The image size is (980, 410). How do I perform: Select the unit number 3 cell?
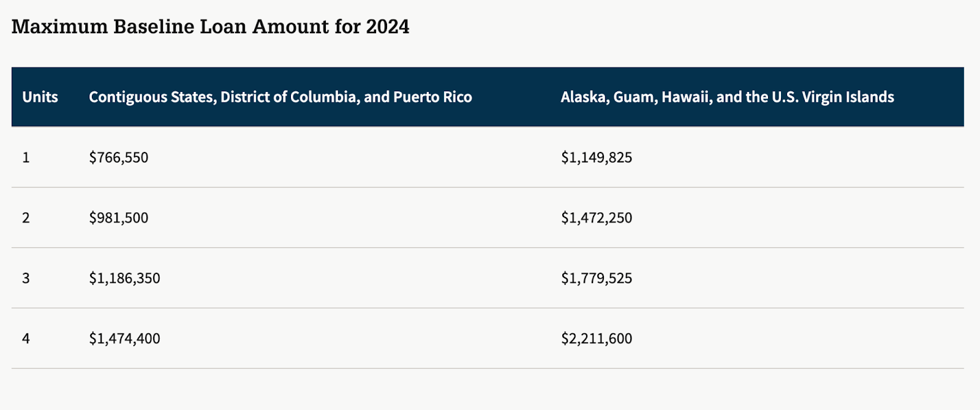point(26,278)
